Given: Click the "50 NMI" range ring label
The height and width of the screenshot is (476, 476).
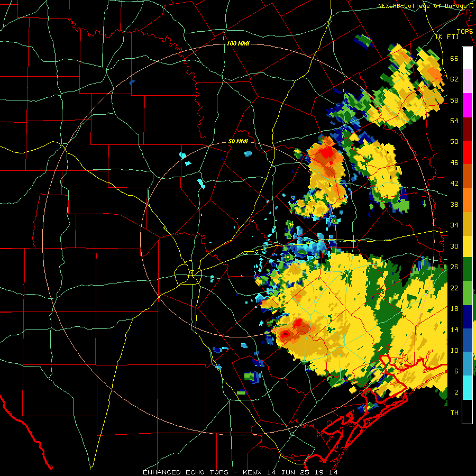Looking at the screenshot, I should (x=238, y=141).
